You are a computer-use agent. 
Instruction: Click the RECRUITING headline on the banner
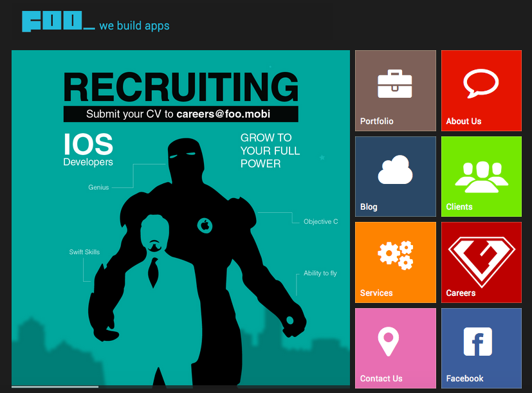point(181,87)
